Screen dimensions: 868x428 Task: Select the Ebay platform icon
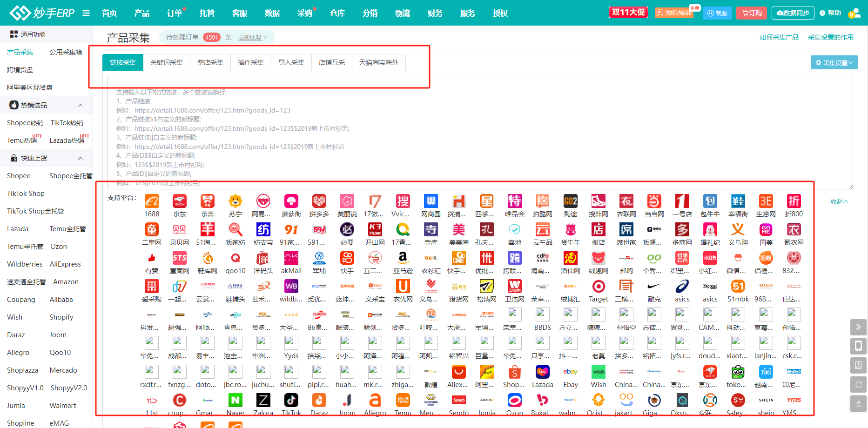coord(571,372)
